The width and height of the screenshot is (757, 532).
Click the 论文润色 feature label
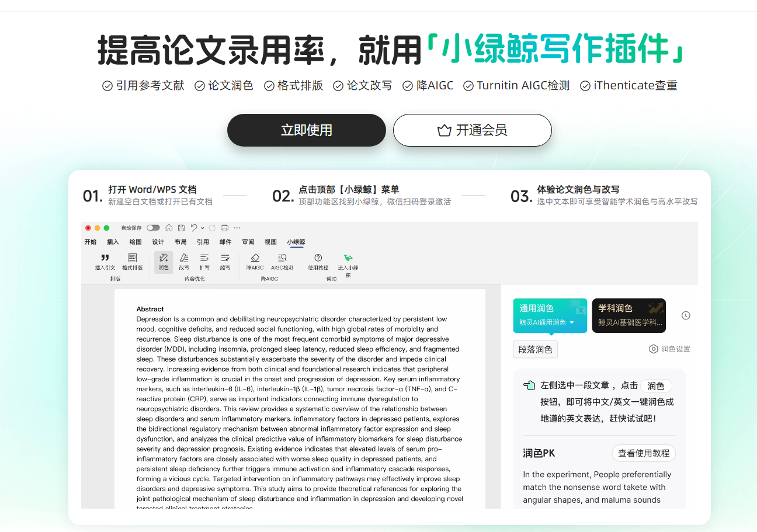tap(231, 86)
